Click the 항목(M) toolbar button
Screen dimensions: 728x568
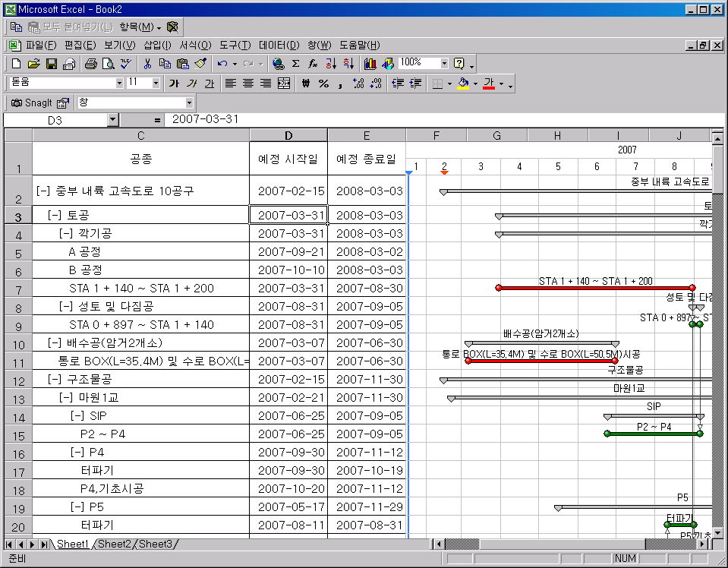click(140, 27)
